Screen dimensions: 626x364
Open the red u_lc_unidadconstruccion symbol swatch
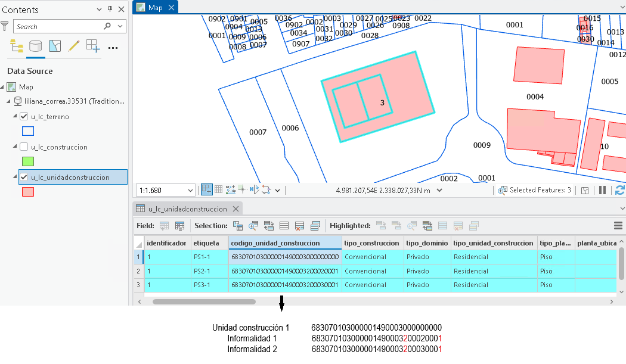point(28,192)
